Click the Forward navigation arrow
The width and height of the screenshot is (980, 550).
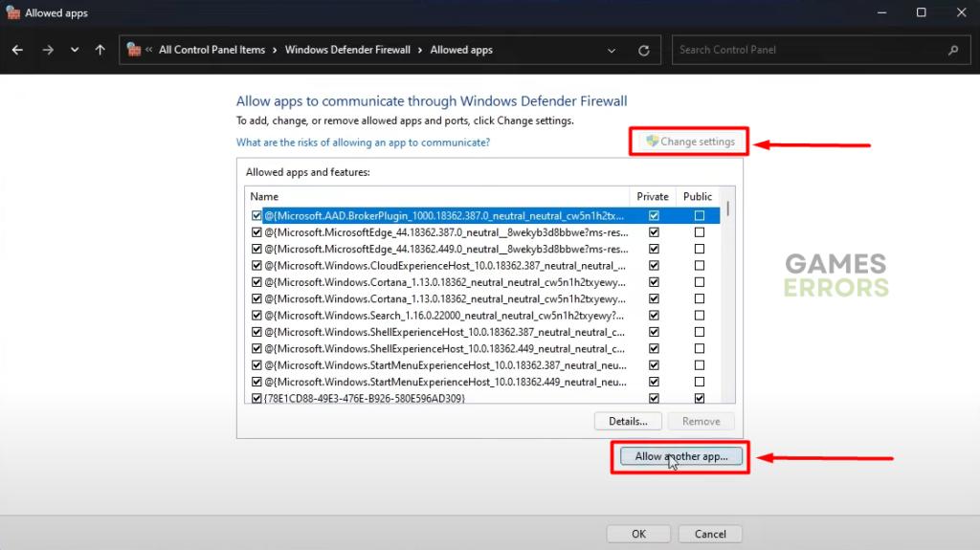(x=48, y=50)
